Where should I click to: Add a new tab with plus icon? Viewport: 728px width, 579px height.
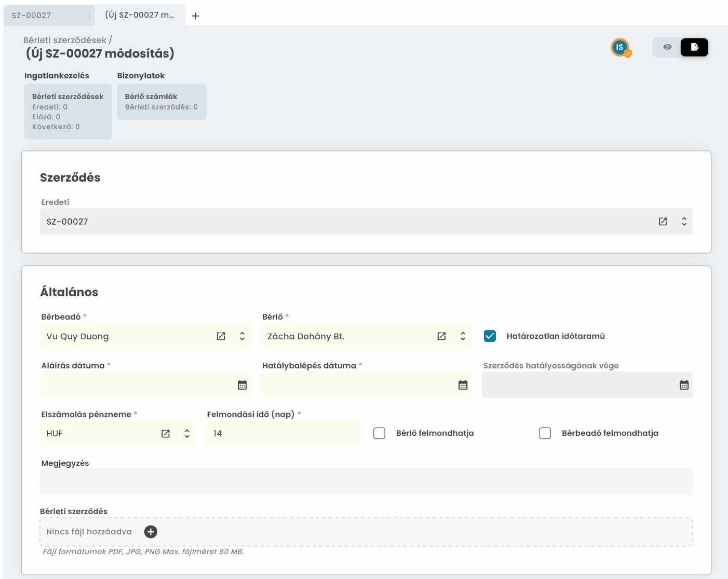click(x=195, y=16)
